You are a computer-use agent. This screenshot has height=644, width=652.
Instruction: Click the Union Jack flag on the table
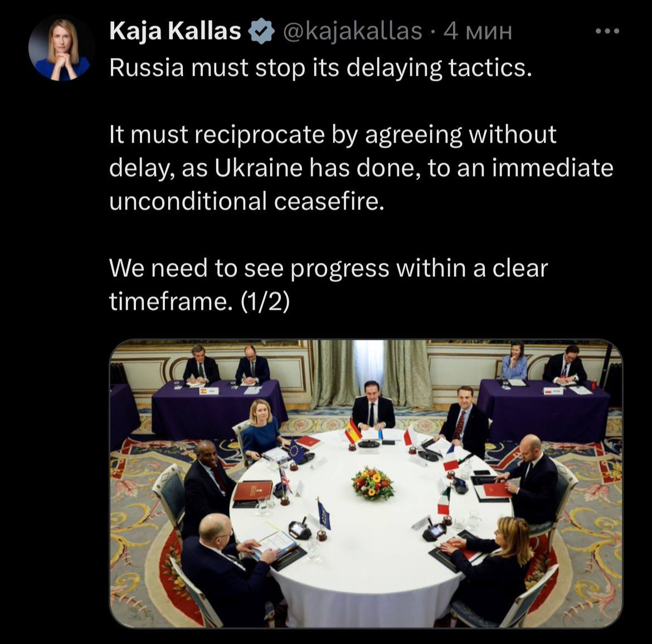point(285,479)
